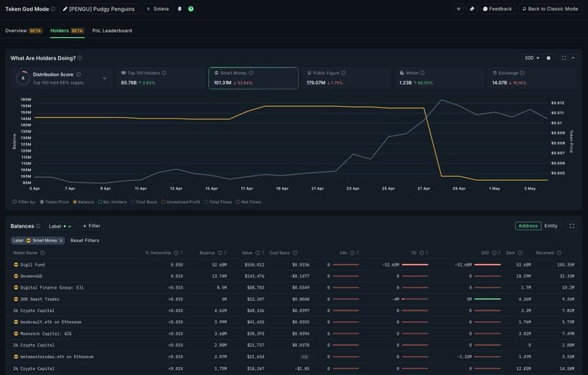Image resolution: width=588 pixels, height=375 pixels.
Task: Click the pencil edit icon before [PENGU]
Action: 65,8
